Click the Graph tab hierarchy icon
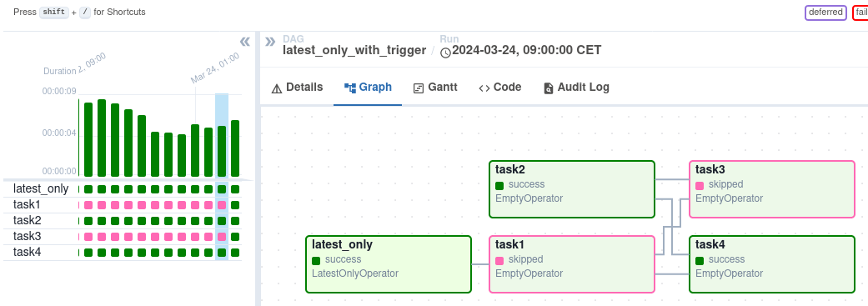The width and height of the screenshot is (868, 306). (x=350, y=88)
